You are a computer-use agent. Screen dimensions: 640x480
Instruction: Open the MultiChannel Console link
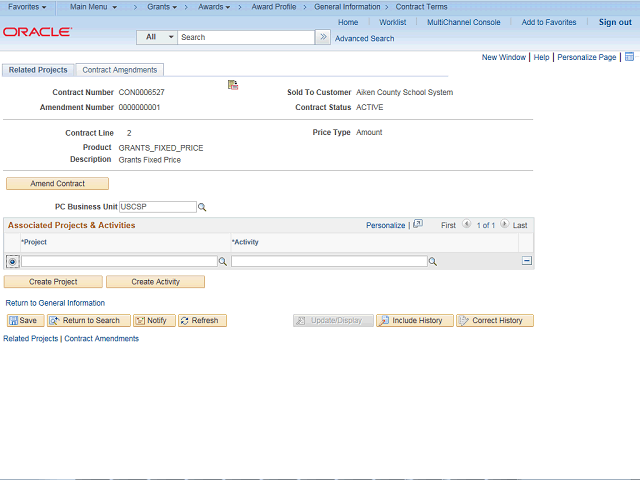tap(464, 22)
